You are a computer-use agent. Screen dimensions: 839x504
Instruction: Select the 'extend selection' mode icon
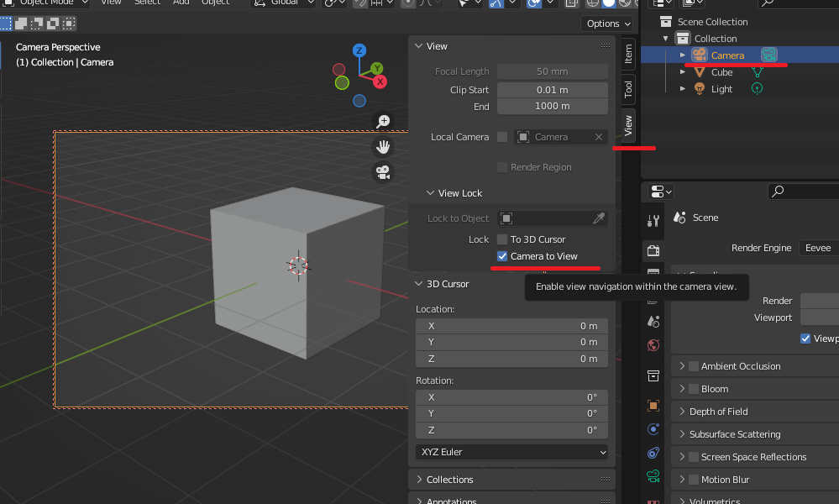[21, 24]
